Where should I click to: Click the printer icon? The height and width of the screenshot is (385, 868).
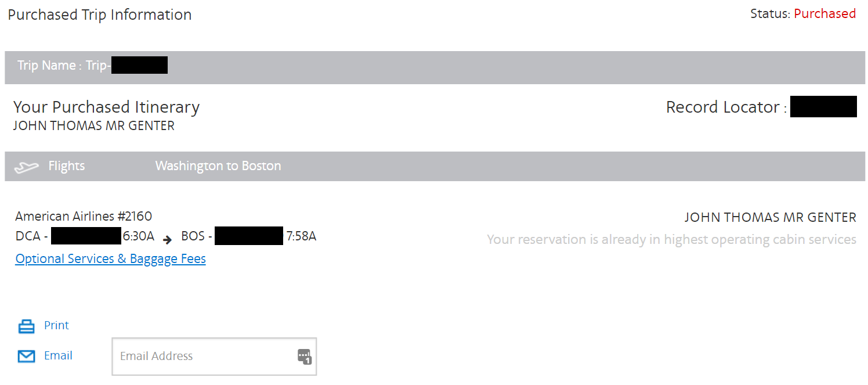[27, 327]
